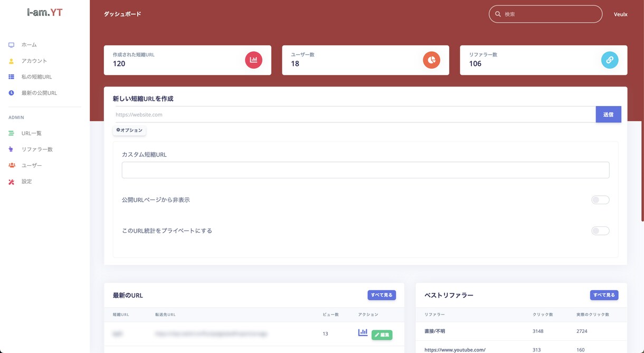The image size is (644, 353).
Task: Click the https://www.youtube.com/ referrer entry
Action: pos(455,350)
